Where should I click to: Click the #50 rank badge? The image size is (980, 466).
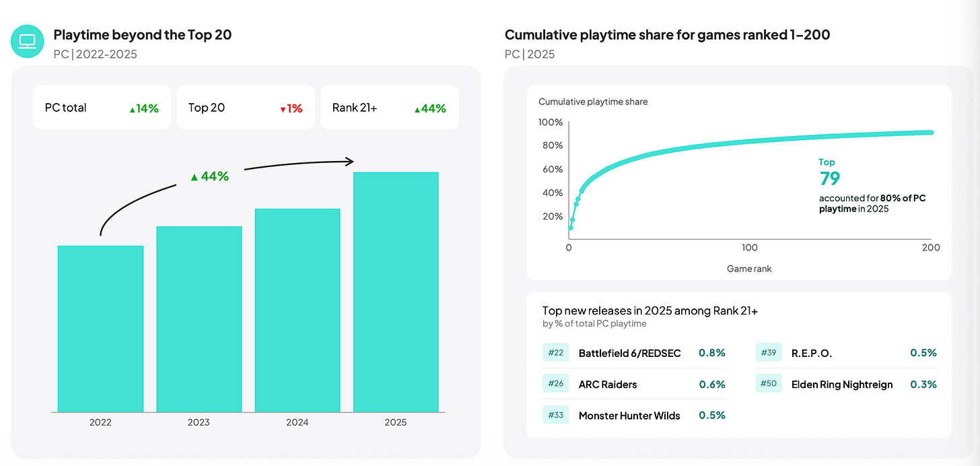[x=769, y=384]
